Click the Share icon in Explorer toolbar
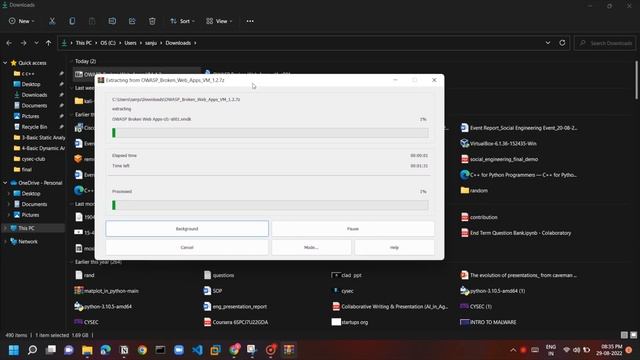Screen dimensions: 640x360 (x=132, y=21)
